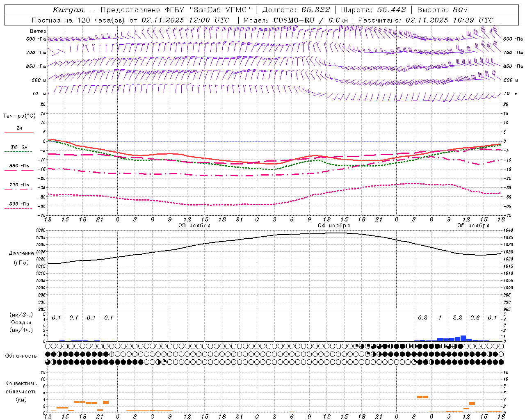The width and height of the screenshot is (525, 420).
Task: Click the 0.2 precipitation amount value
Action: (422, 318)
